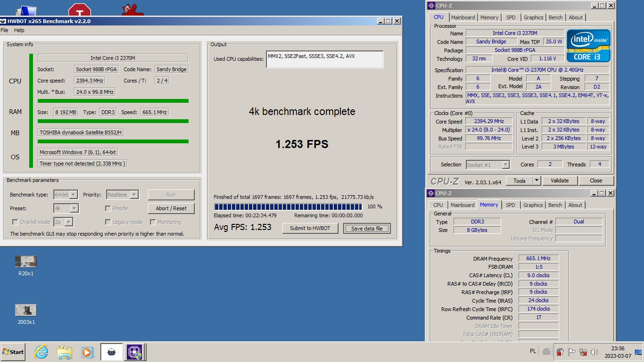The height and width of the screenshot is (362, 644).
Task: Click the lower CPU-Z window title icon
Action: click(x=431, y=193)
